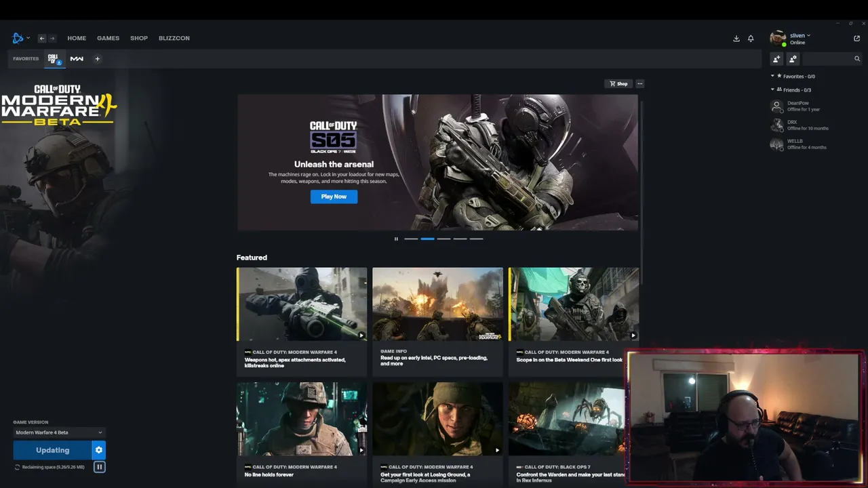Go to the HOME tab
This screenshot has height=488, width=868.
(77, 38)
